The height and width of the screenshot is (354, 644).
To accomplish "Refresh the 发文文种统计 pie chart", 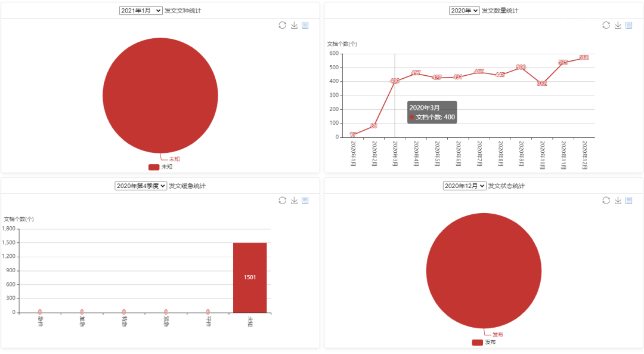I will click(x=283, y=25).
